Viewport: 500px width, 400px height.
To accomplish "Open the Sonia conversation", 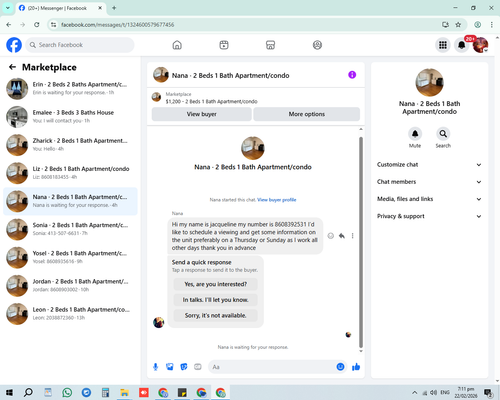I will coord(70,229).
